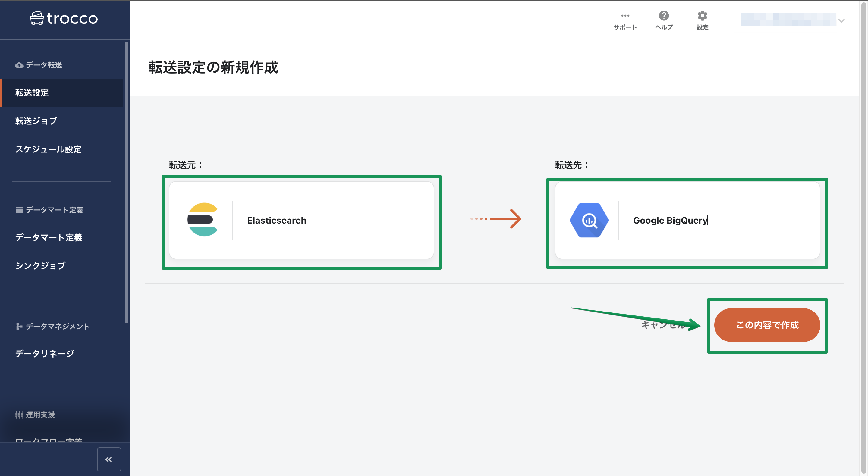Click the データ転送 cloud icon
Screen dimensions: 868x476
click(x=19, y=65)
